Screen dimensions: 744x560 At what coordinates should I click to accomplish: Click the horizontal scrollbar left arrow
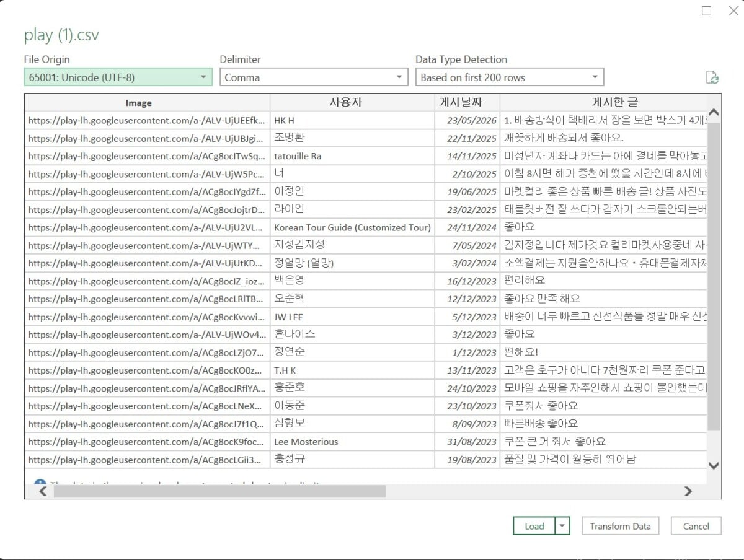pyautogui.click(x=43, y=491)
